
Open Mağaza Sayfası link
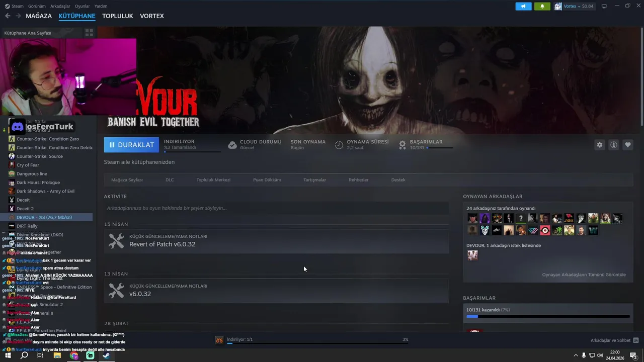(x=127, y=179)
